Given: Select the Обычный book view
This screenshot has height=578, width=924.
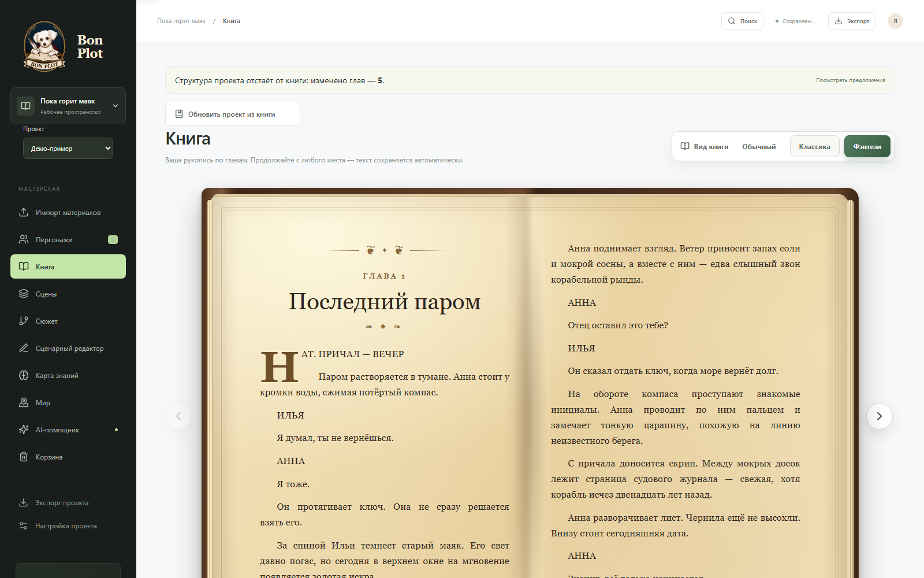Looking at the screenshot, I should (x=759, y=146).
